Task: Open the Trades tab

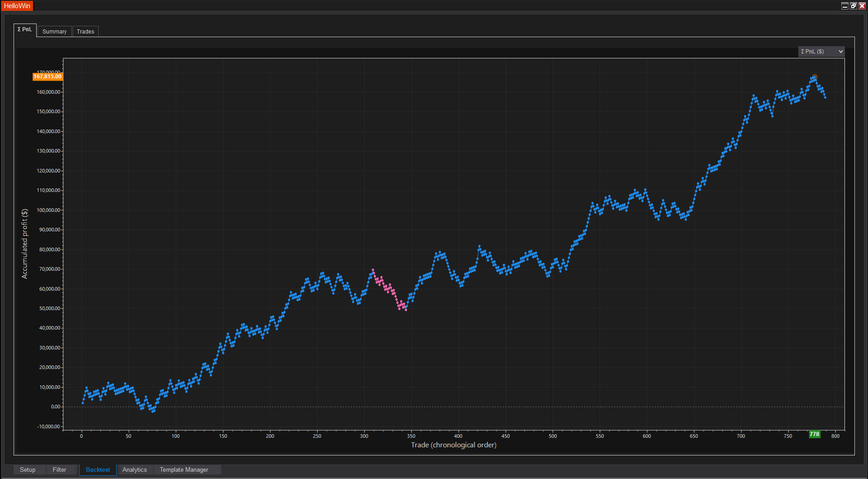Action: (x=85, y=32)
